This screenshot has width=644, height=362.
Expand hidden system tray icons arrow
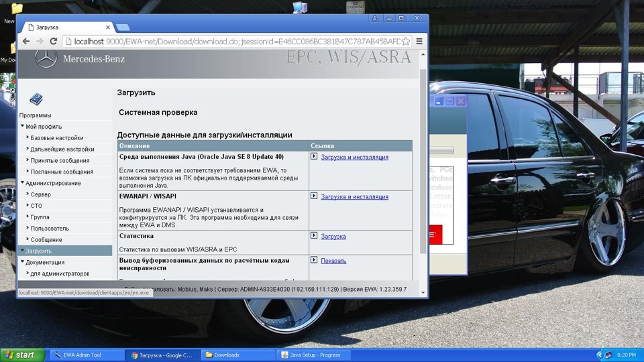[x=600, y=355]
